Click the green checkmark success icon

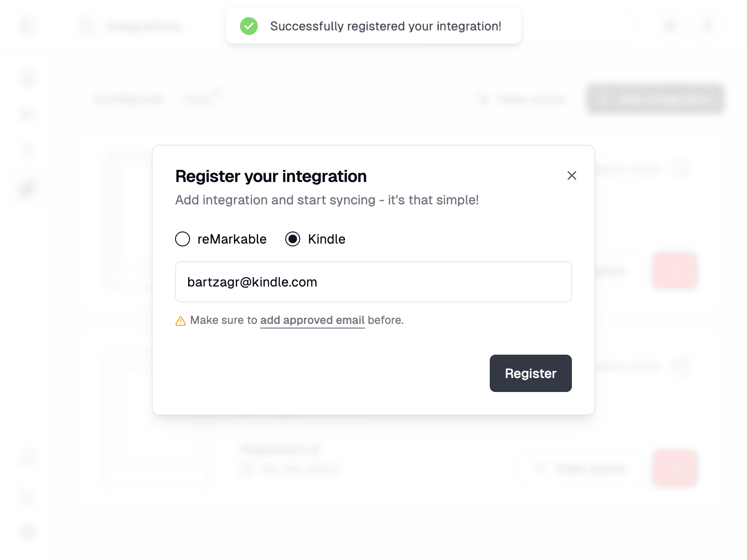click(249, 26)
